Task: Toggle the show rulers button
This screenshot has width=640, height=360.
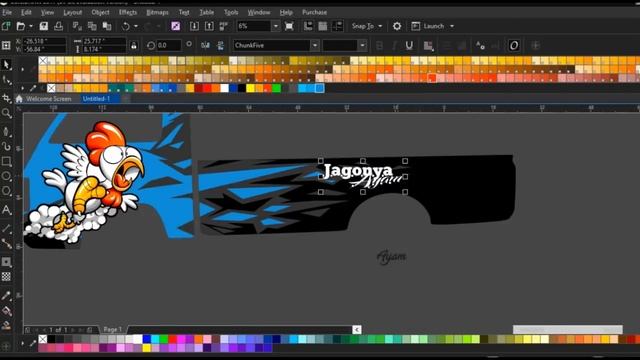Action: pyautogui.click(x=308, y=26)
